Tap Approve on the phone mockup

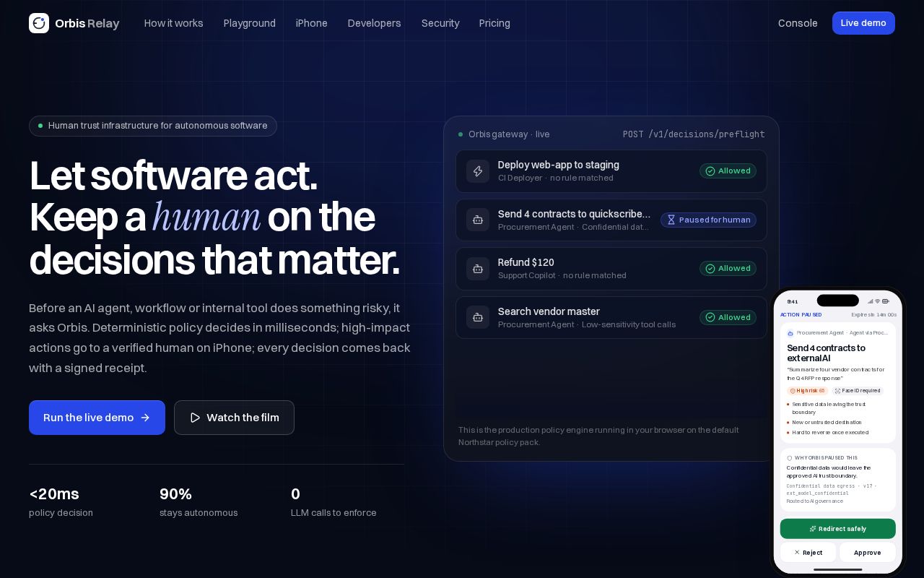(868, 552)
